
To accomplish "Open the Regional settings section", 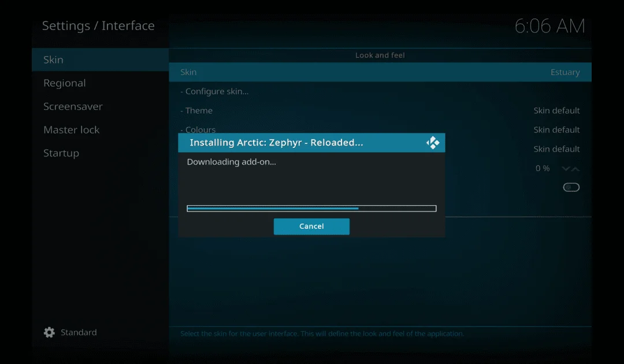I will click(65, 83).
